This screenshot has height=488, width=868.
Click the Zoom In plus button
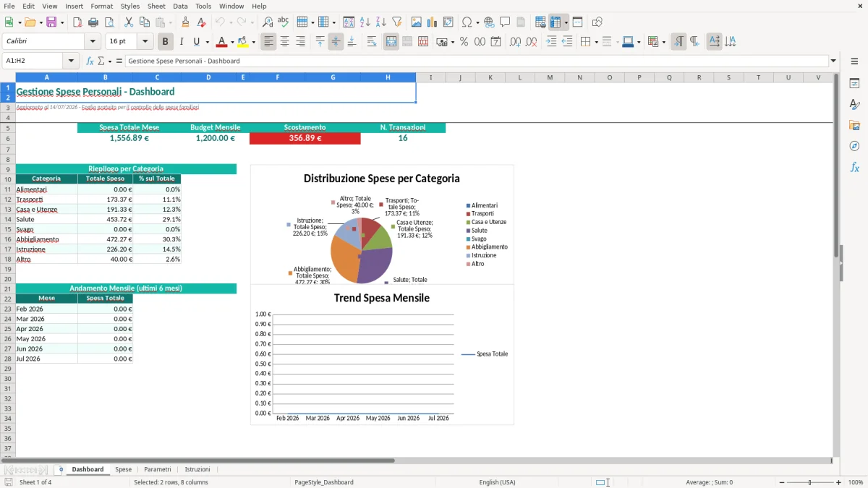click(x=839, y=482)
